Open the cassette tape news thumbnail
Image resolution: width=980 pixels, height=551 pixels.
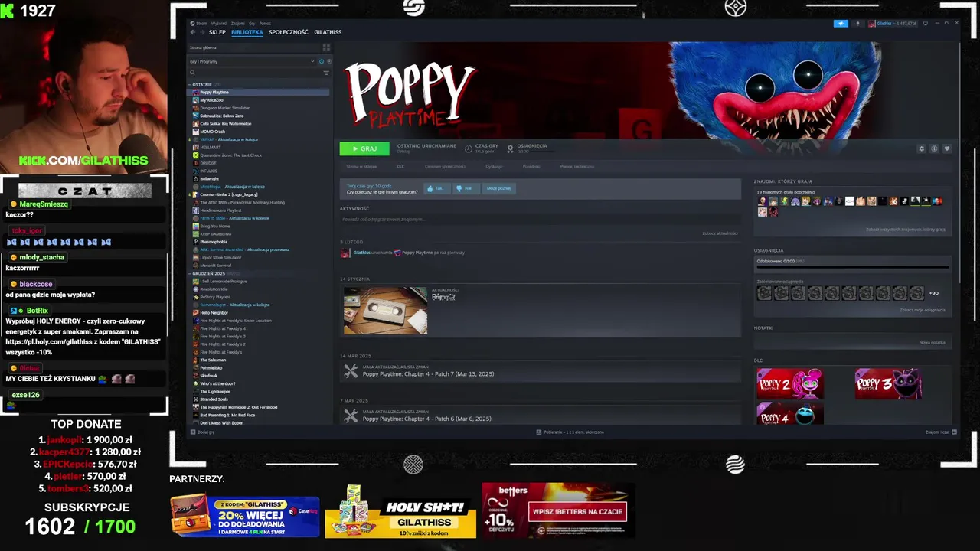click(385, 311)
